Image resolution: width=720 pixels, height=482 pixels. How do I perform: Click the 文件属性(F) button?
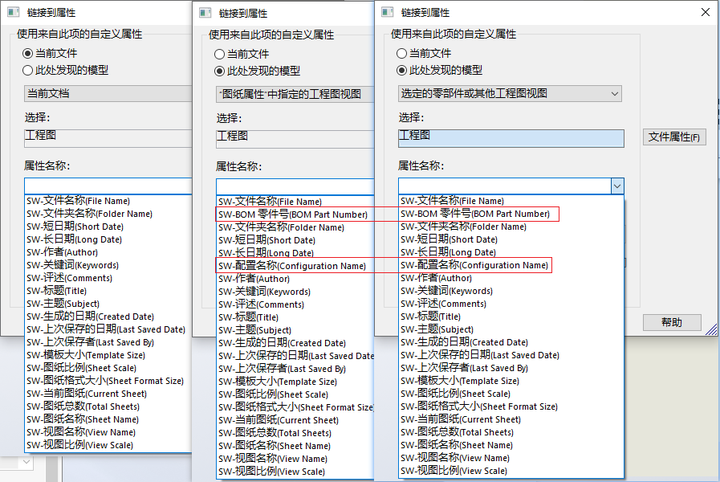[x=674, y=137]
